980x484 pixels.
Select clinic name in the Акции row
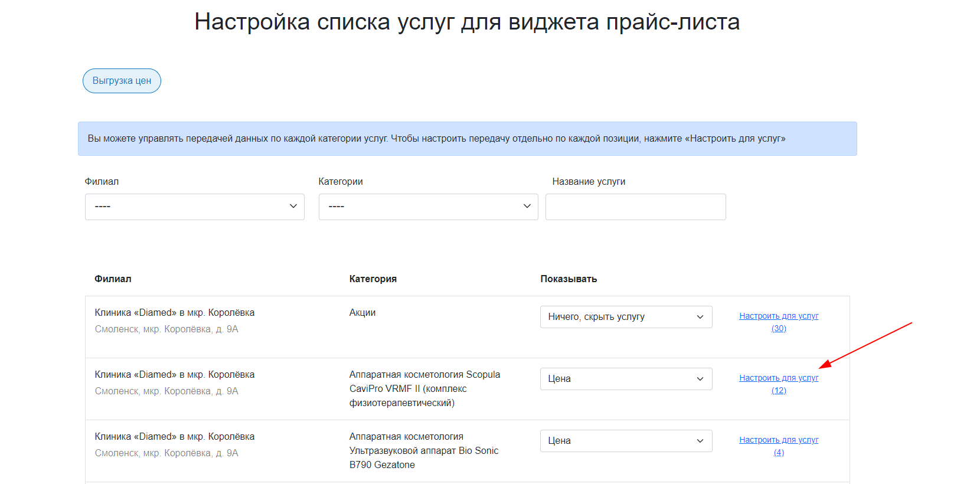(175, 313)
